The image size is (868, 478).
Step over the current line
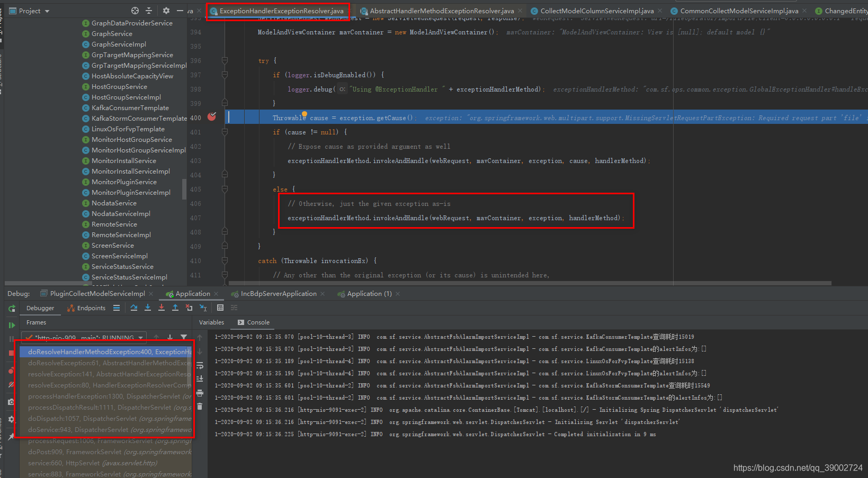click(133, 308)
